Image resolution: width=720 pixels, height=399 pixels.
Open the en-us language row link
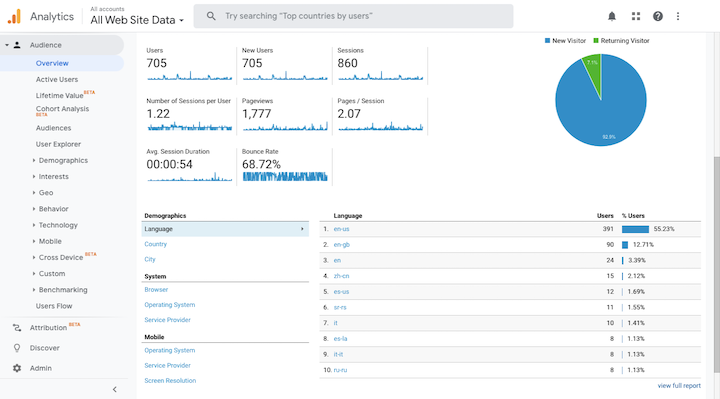(x=341, y=229)
